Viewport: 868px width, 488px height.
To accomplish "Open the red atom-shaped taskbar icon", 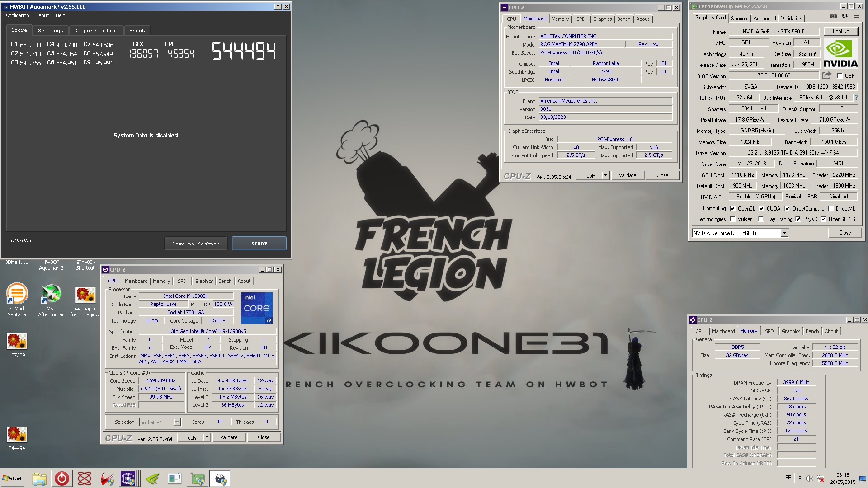I will point(85,479).
